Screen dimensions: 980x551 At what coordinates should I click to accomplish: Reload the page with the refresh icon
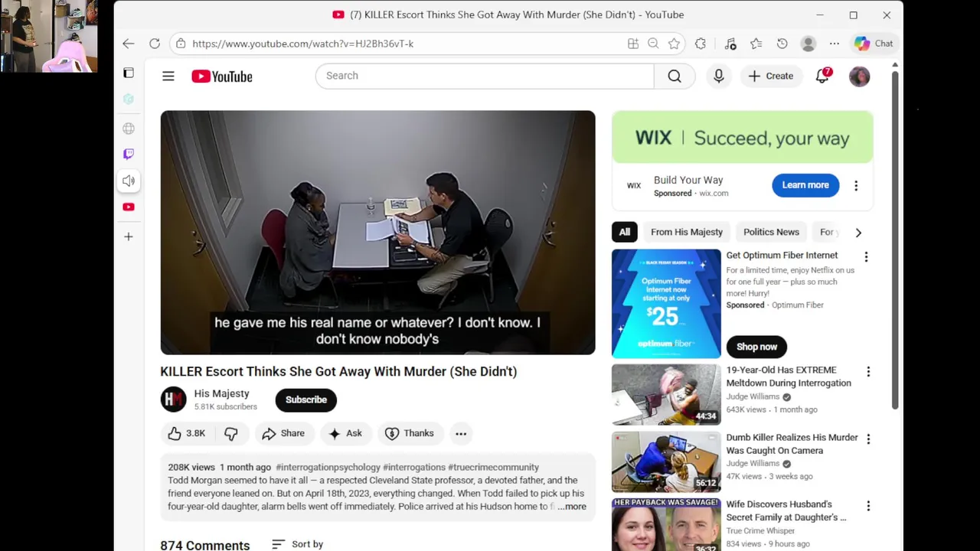click(155, 44)
